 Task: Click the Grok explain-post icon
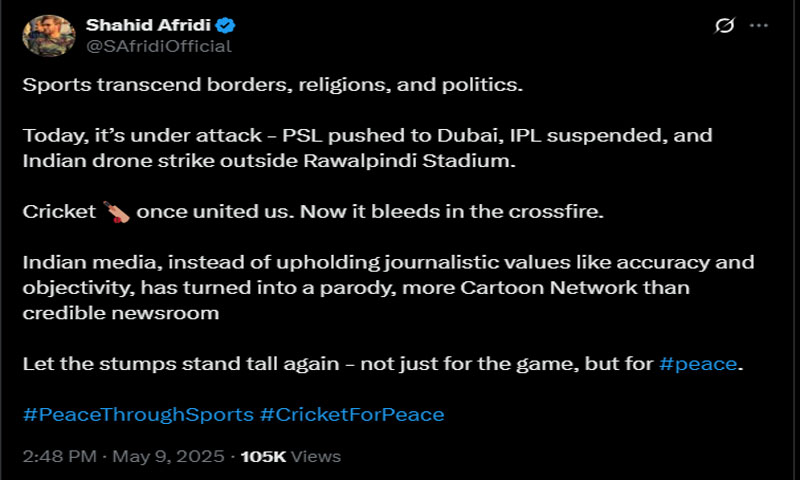pos(724,25)
